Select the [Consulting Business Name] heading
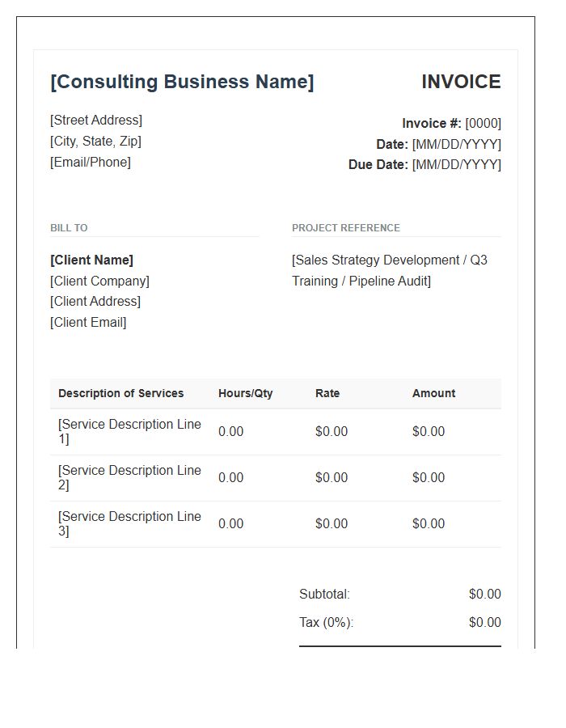Screen dimensions: 566x728 (x=182, y=82)
